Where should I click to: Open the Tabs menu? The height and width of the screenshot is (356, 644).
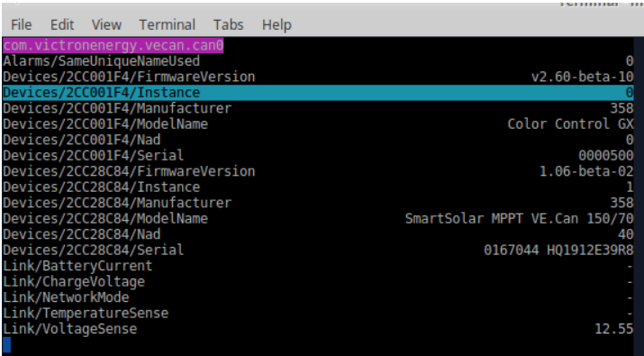coord(229,24)
